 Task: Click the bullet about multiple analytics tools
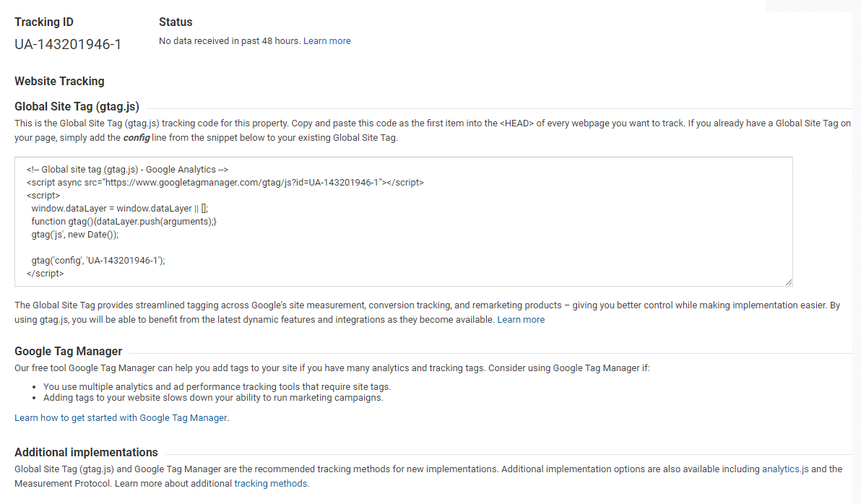tap(217, 387)
